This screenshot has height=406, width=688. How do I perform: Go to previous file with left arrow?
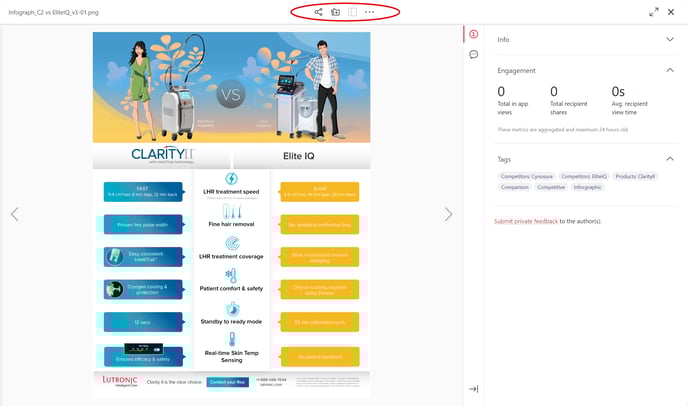coord(14,214)
